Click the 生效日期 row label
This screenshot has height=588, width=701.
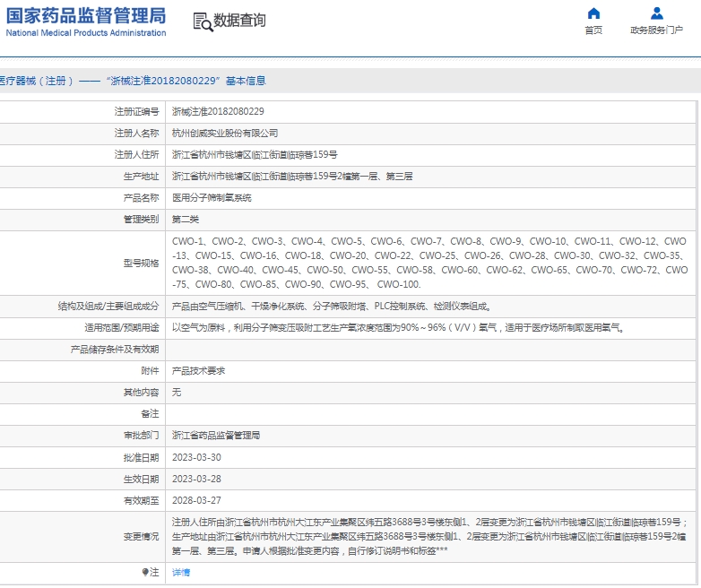point(141,479)
